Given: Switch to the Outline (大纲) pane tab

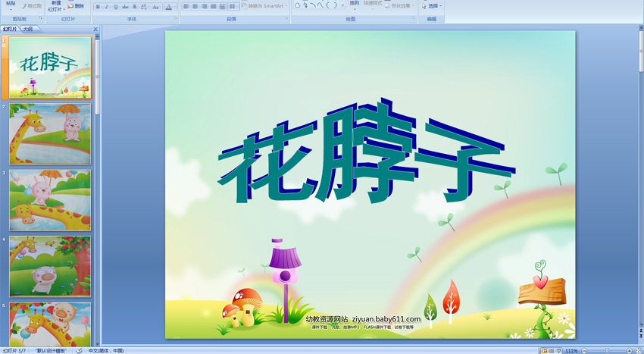Looking at the screenshot, I should [x=28, y=30].
